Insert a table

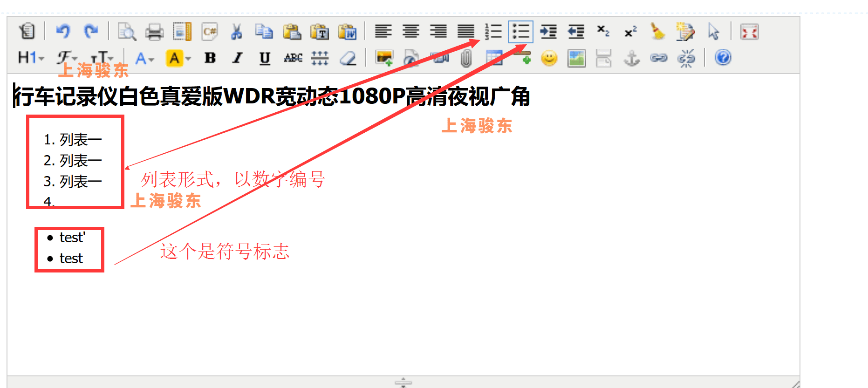494,58
